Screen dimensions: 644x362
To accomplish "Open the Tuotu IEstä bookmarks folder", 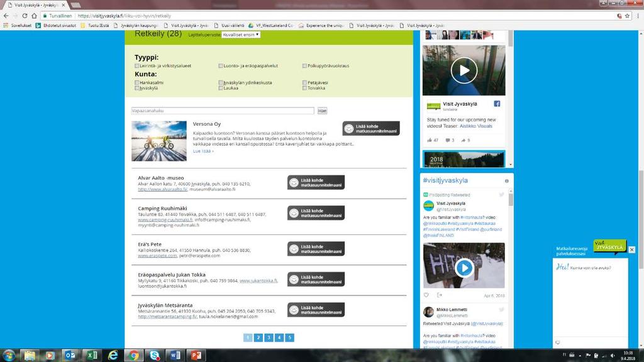I will pyautogui.click(x=95, y=25).
